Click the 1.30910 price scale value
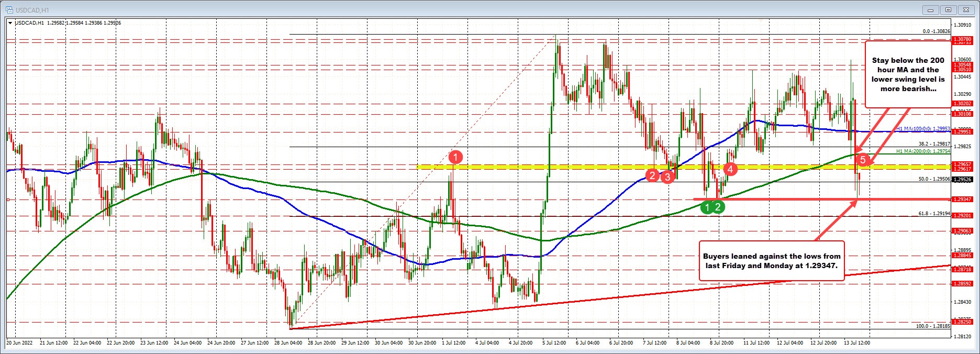This screenshot has width=980, height=354. [963, 25]
